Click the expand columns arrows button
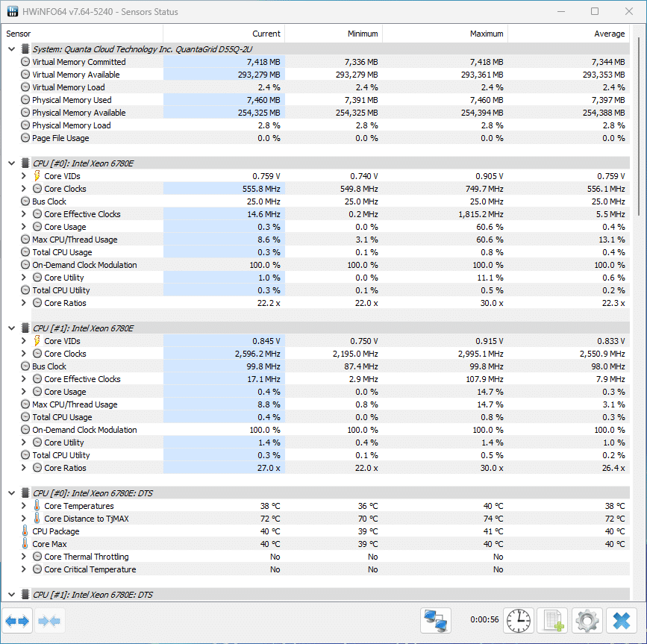647x644 pixels. 17,620
